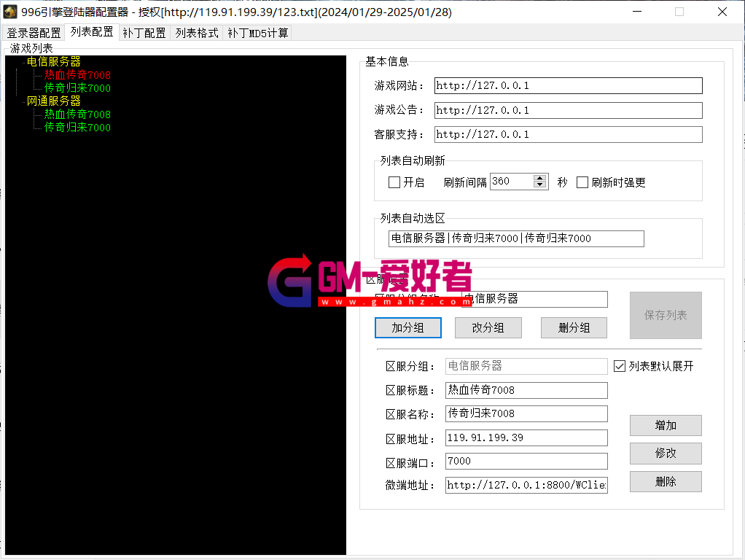Viewport: 745px width, 560px height.
Task: Click the 996 engine app icon in title bar
Action: (10, 12)
